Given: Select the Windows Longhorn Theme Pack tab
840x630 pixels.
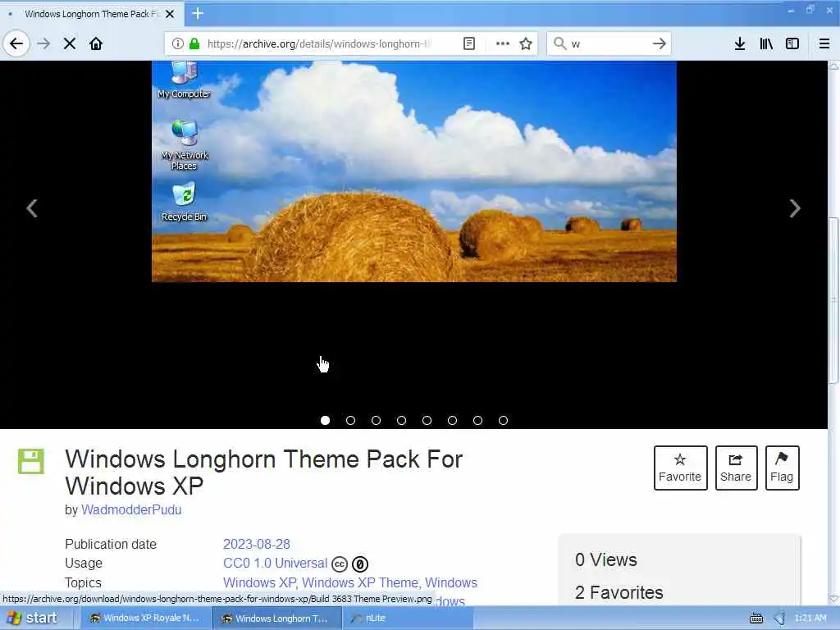Looking at the screenshot, I should click(x=92, y=14).
